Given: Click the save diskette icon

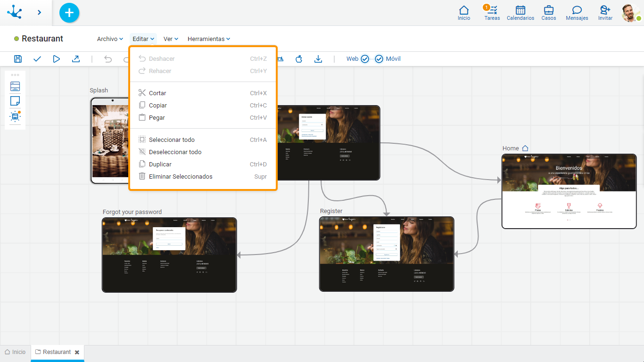Looking at the screenshot, I should 18,59.
